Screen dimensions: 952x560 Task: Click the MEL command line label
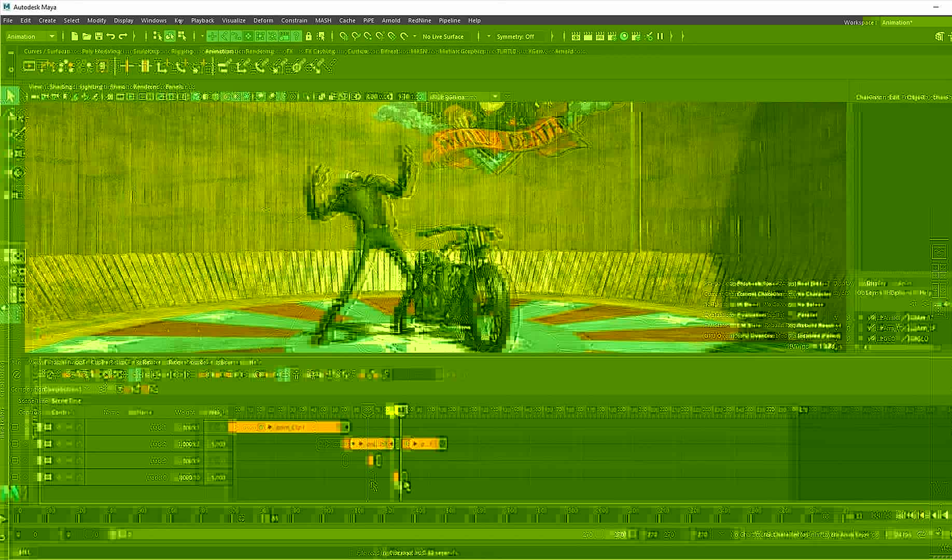coord(945,548)
